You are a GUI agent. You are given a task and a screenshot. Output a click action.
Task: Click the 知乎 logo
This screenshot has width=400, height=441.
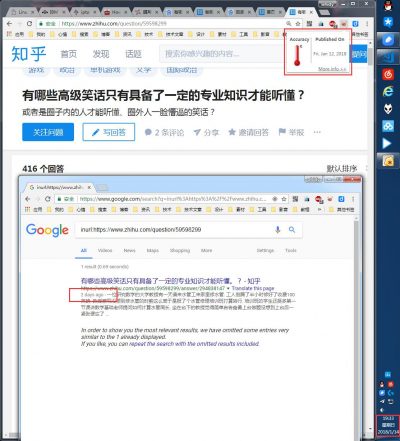click(29, 54)
